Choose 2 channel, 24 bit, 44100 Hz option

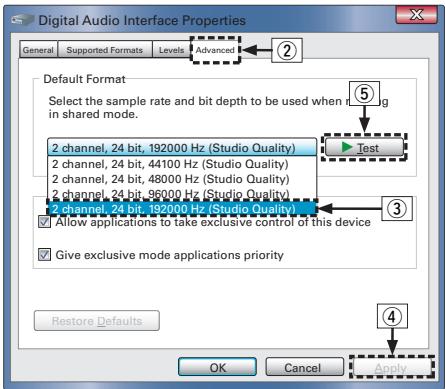point(182,164)
